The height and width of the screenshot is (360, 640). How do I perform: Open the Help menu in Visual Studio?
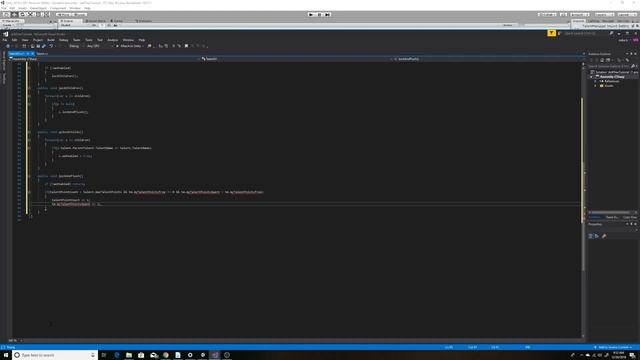pos(142,40)
